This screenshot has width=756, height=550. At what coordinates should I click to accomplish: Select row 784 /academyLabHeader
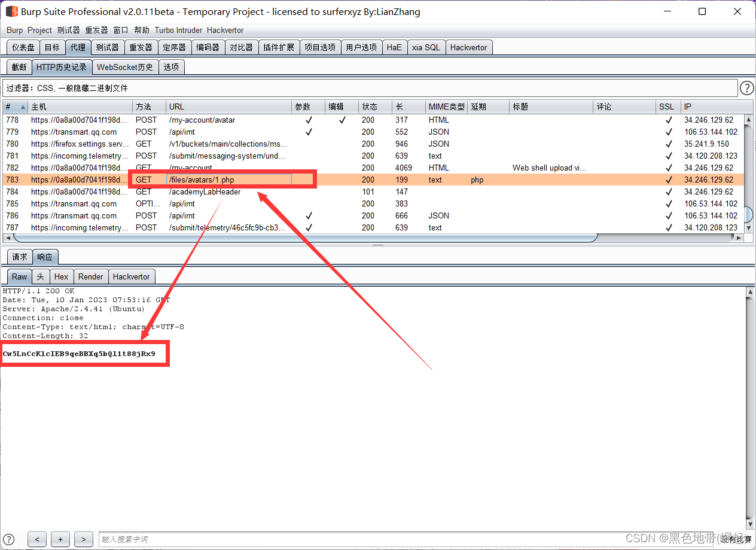(x=373, y=192)
